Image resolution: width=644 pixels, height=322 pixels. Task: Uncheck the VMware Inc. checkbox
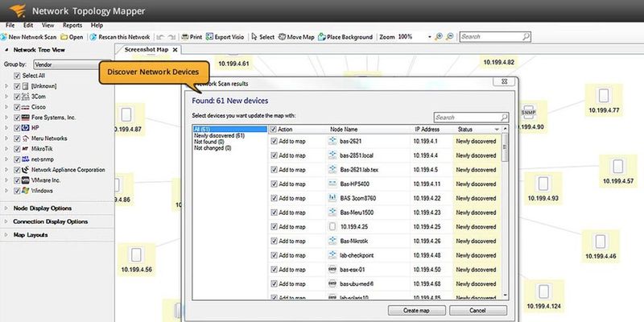pyautogui.click(x=17, y=180)
